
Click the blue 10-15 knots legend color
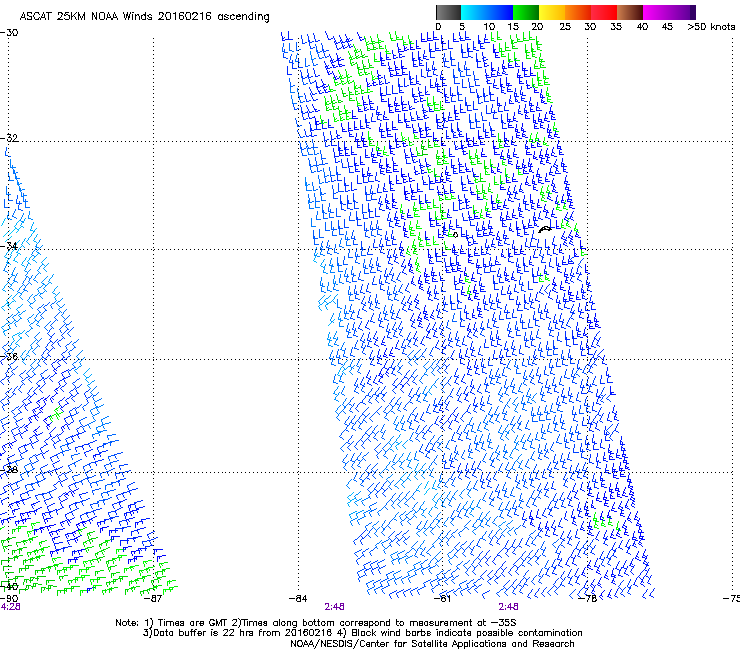(x=500, y=12)
